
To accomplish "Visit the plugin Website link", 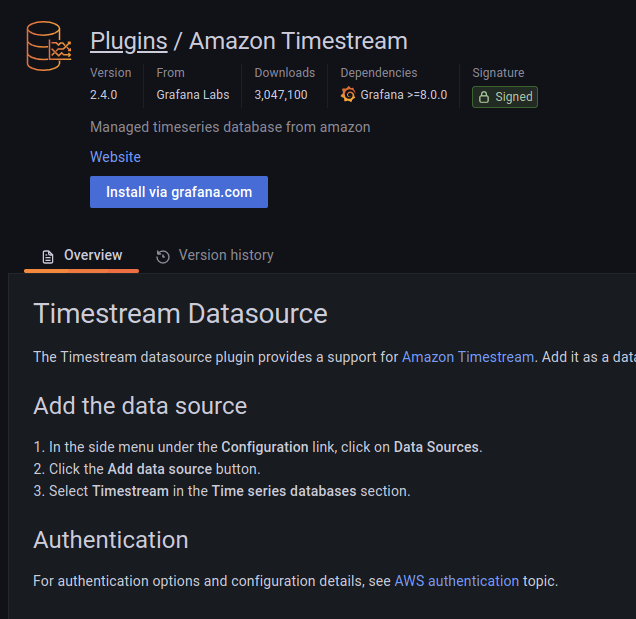I will [115, 157].
